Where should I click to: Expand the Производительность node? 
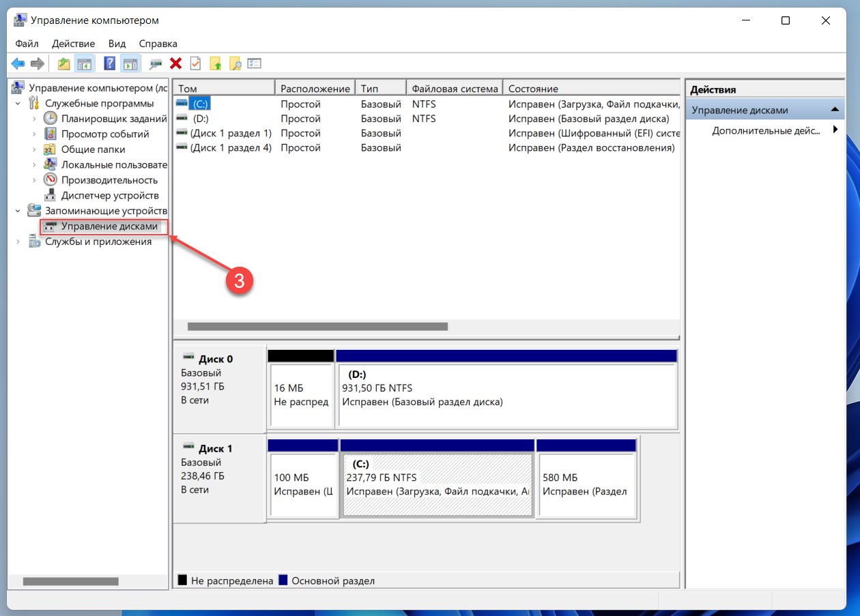pos(34,181)
